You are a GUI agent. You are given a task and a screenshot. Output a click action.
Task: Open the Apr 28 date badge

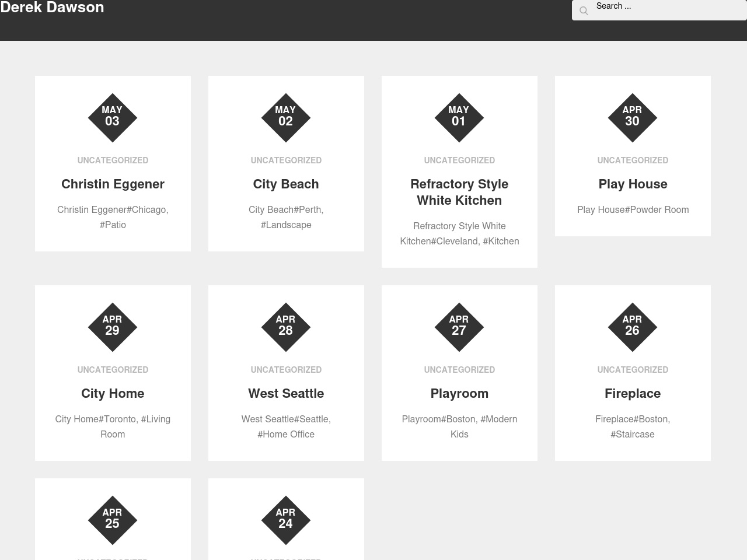click(286, 327)
